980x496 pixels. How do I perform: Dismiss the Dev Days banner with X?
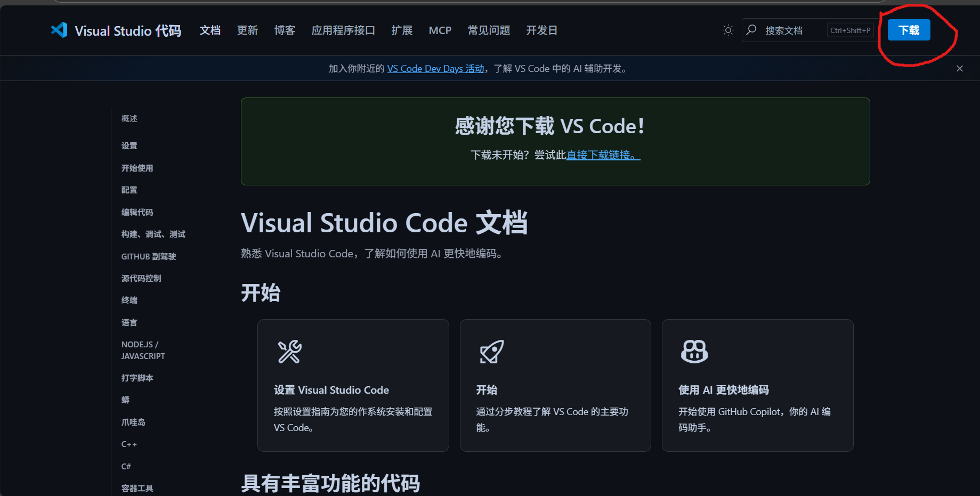[960, 69]
